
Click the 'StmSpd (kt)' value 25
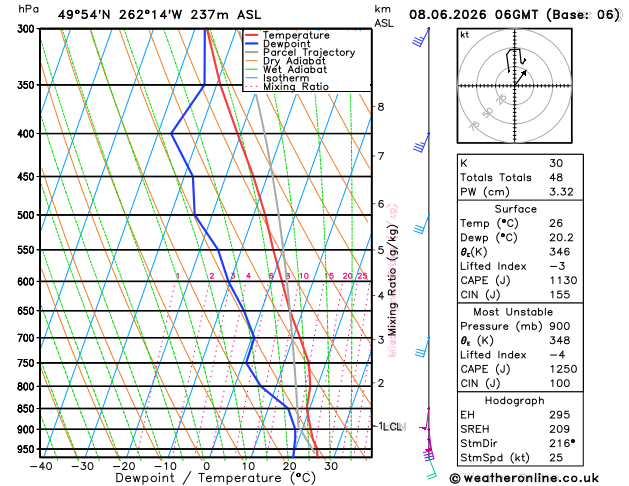tap(556, 458)
